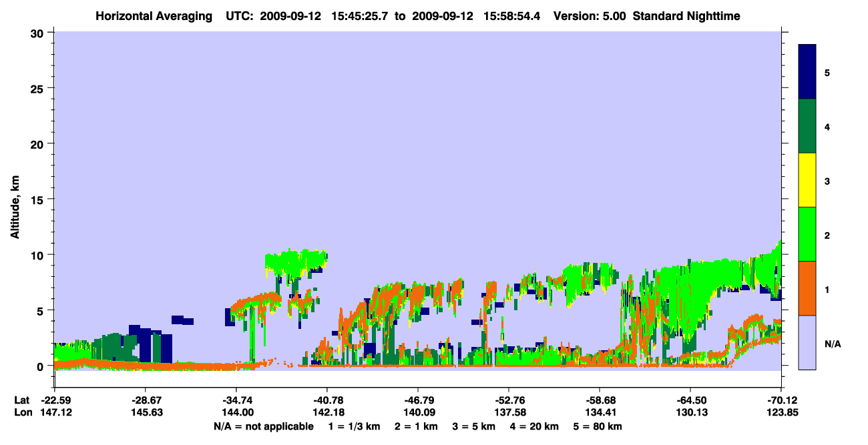Image resolution: width=868 pixels, height=445 pixels.
Task: Click the color bar label 'N/A'
Action: [832, 344]
